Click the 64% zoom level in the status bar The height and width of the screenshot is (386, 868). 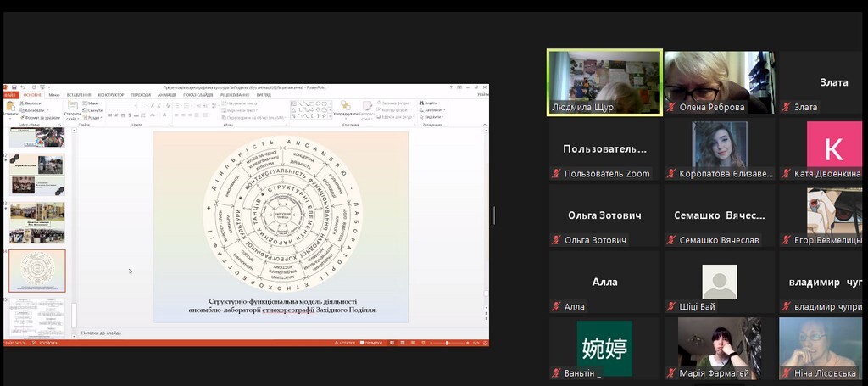[x=476, y=343]
